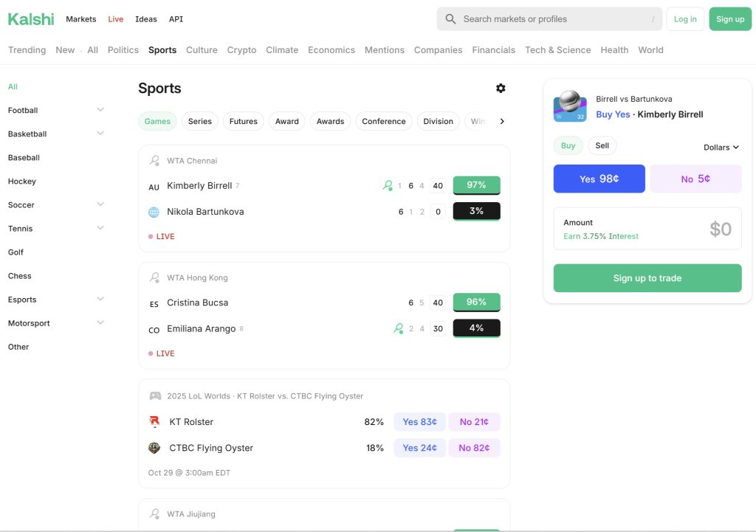Screen dimensions: 756x532
Task: Select the KT Rolster team logo
Action: [x=155, y=421]
